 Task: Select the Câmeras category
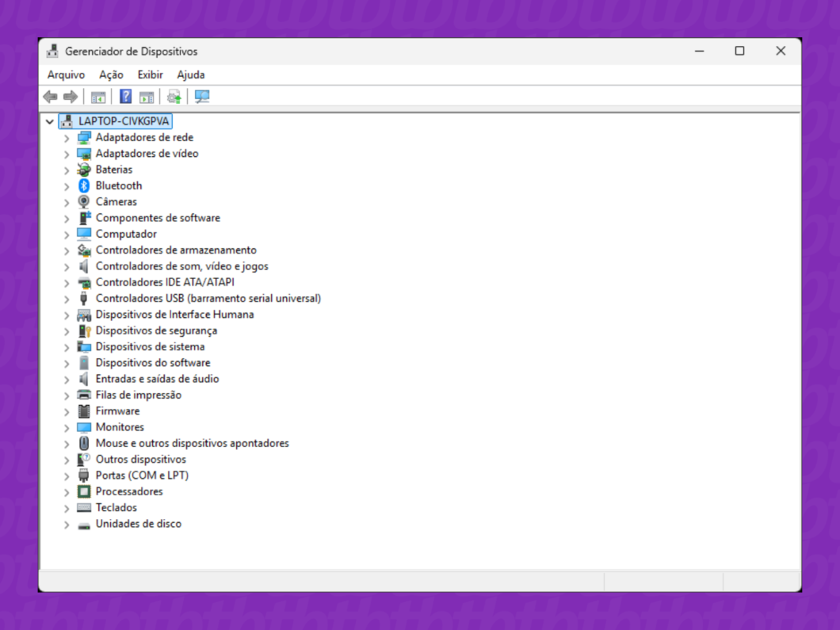point(117,201)
